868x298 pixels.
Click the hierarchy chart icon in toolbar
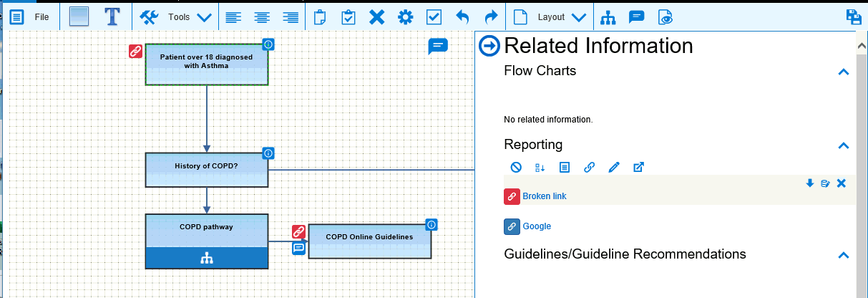click(608, 16)
